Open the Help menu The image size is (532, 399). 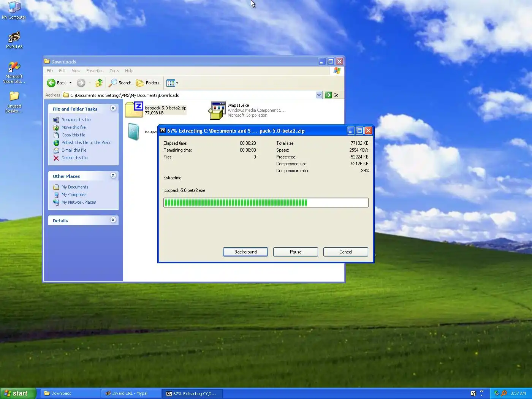[129, 71]
